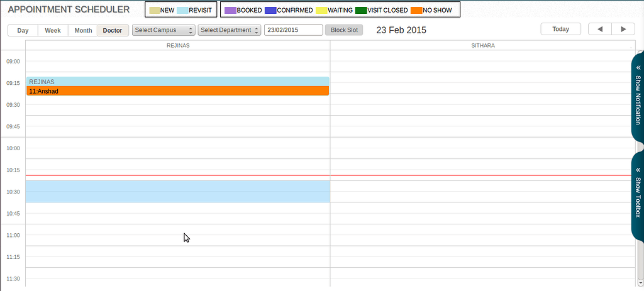
Task: Click the 09:45 time label
Action: coord(13,127)
